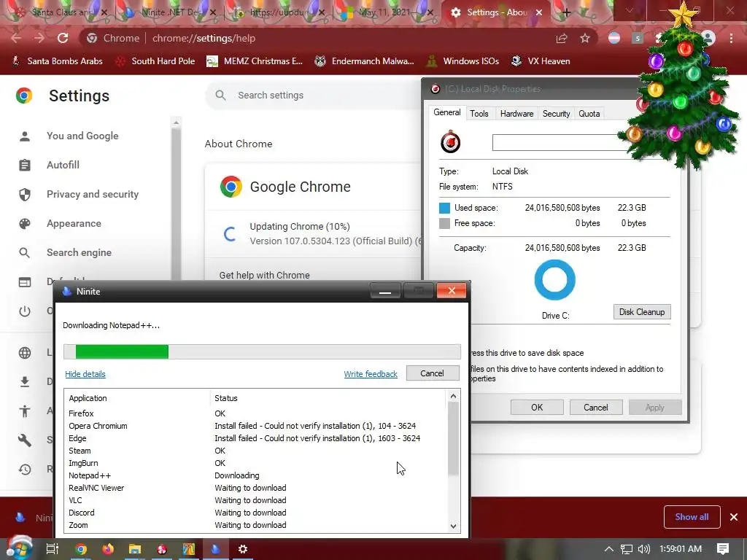The width and height of the screenshot is (747, 560).
Task: Go back in Chrome navigation
Action: [x=16, y=38]
